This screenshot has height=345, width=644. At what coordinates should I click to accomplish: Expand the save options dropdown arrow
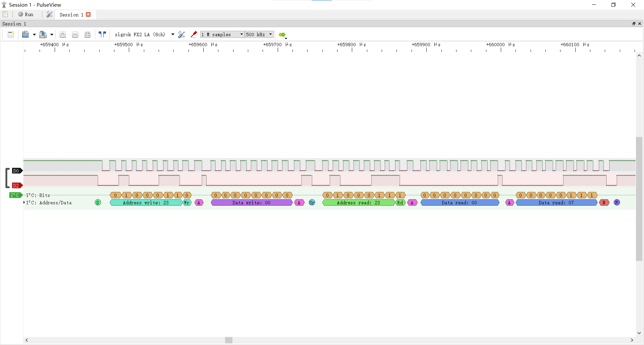(52, 34)
